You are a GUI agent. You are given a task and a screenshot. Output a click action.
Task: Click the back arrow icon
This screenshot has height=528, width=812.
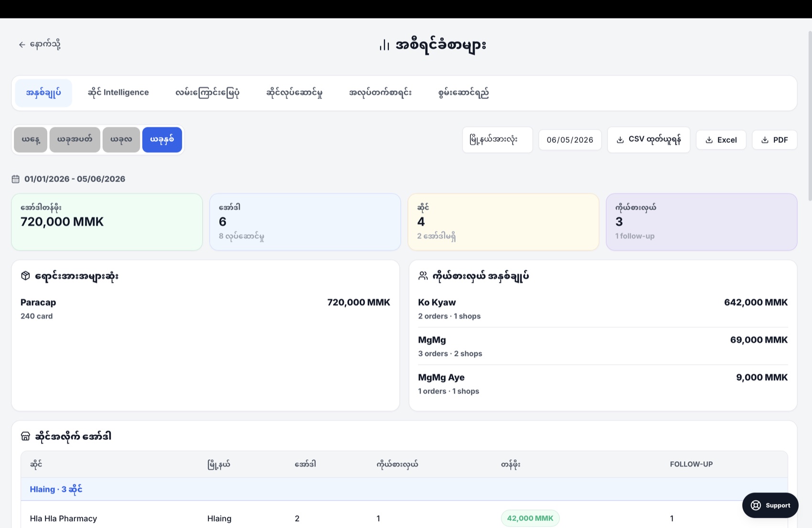(22, 45)
